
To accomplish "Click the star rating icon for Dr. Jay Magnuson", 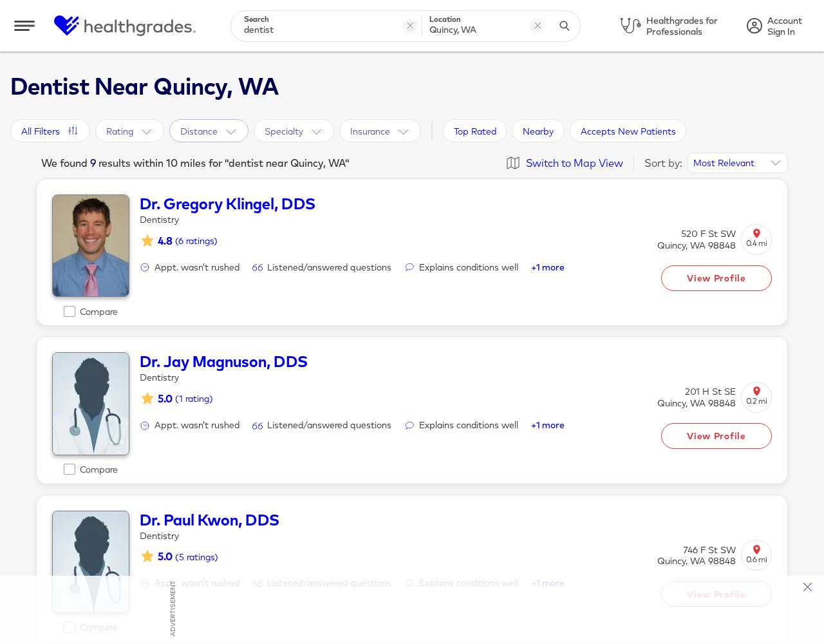I will pyautogui.click(x=147, y=399).
